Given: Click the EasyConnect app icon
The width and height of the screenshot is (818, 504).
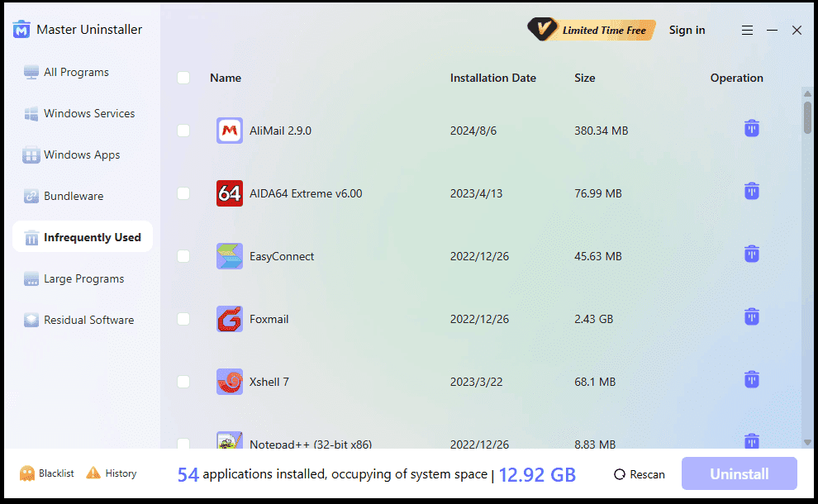Looking at the screenshot, I should pyautogui.click(x=230, y=256).
